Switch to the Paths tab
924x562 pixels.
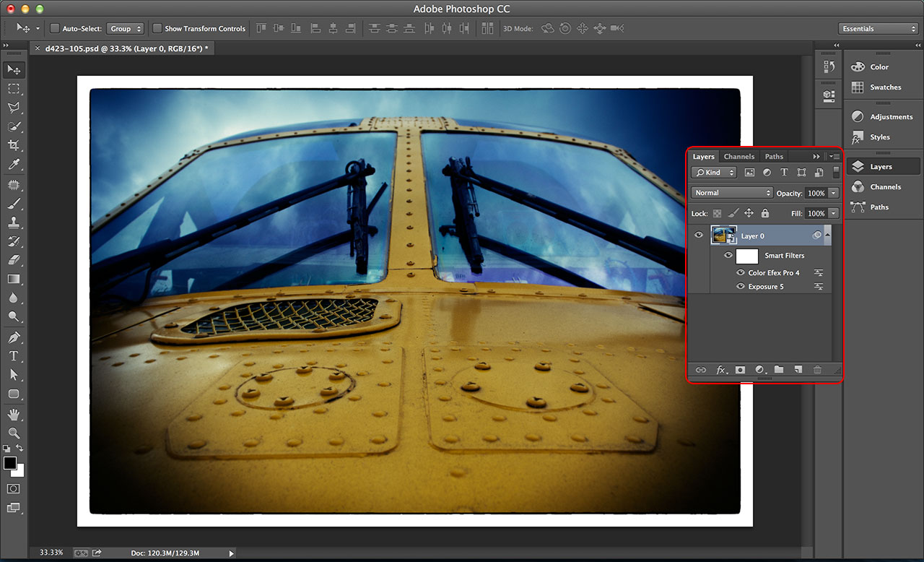pos(773,156)
